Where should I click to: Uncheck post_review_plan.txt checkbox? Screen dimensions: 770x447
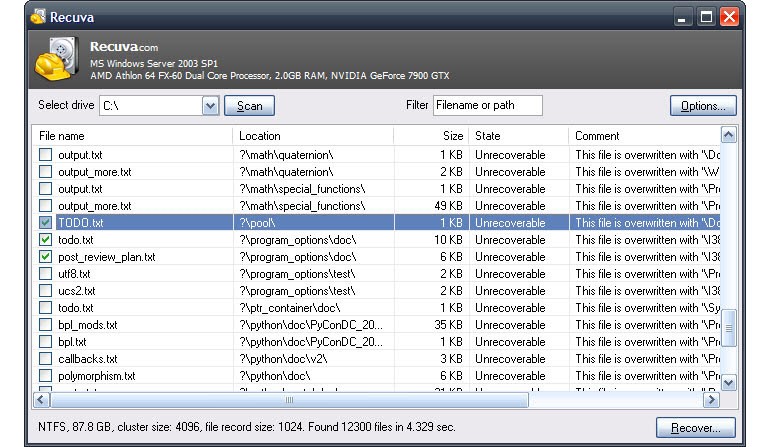[x=45, y=257]
